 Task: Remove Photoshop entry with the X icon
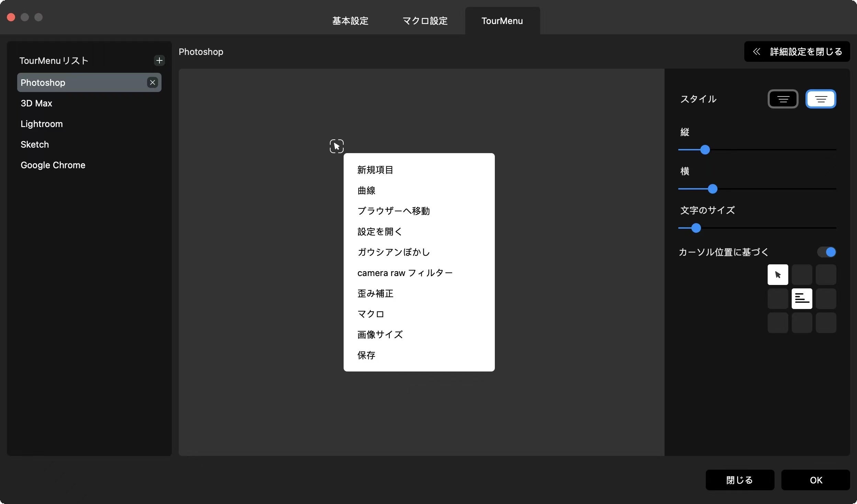click(x=153, y=82)
